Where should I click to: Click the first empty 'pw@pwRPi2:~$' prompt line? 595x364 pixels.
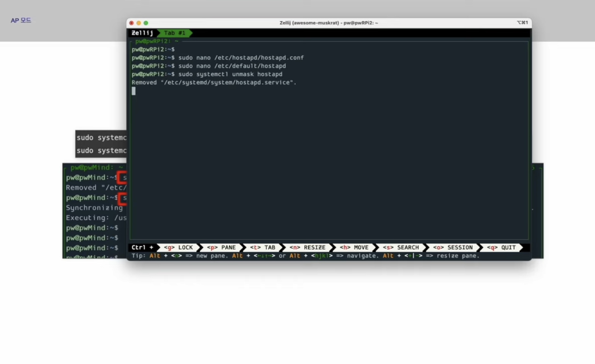pos(153,50)
